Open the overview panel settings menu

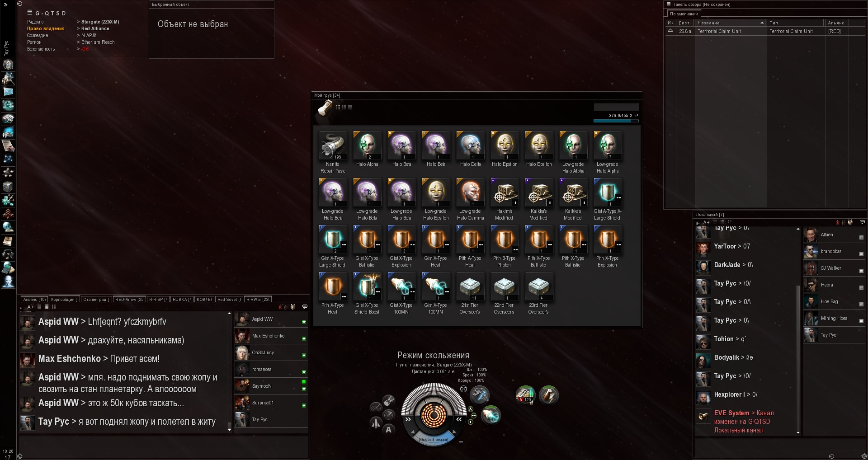[x=668, y=4]
